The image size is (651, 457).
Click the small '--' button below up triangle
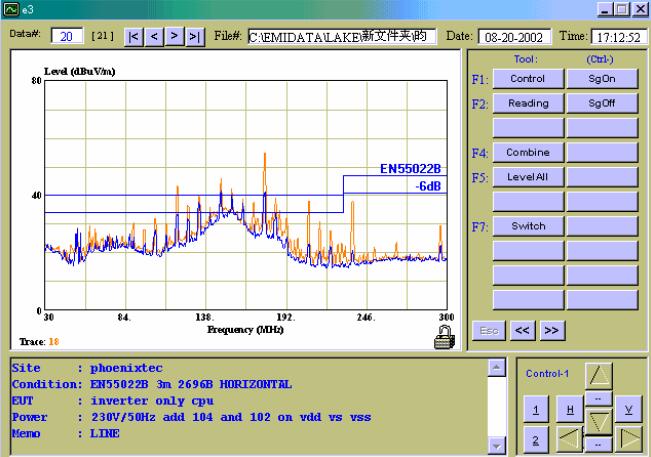598,399
